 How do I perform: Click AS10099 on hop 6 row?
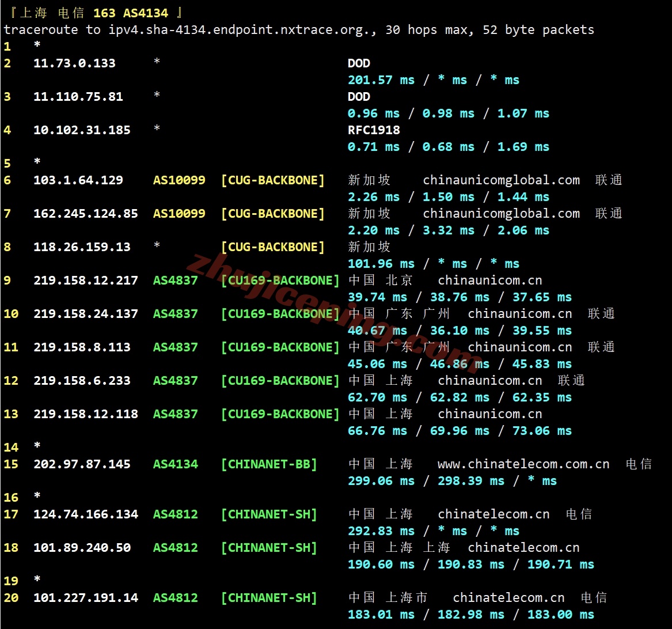click(179, 180)
